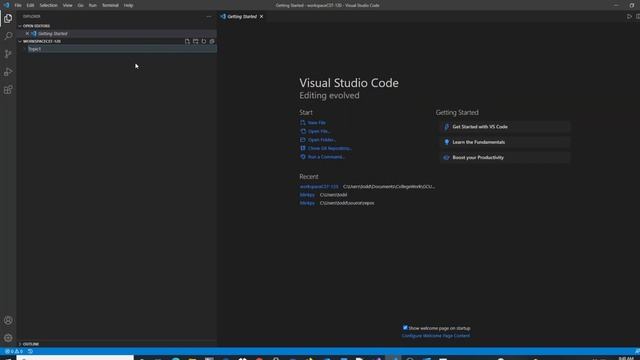Click Boost your Productivity walkthrough
Viewport: 640px width, 360px height.
click(x=505, y=158)
